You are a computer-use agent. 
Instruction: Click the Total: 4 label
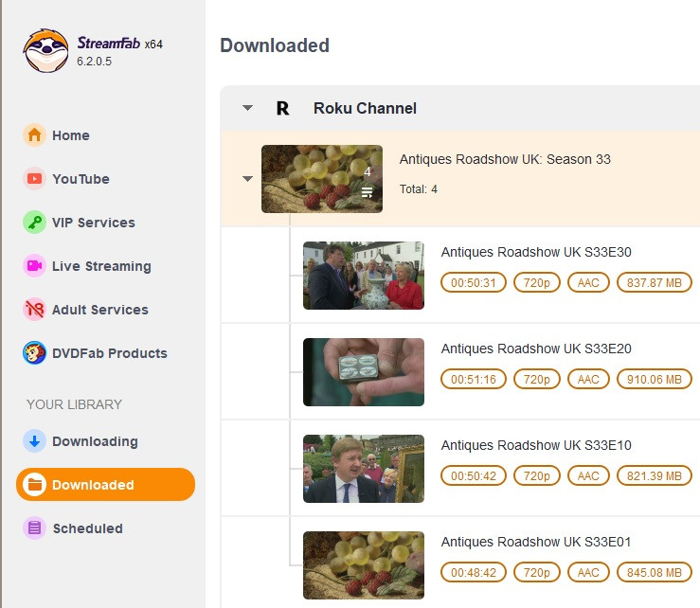tap(419, 189)
